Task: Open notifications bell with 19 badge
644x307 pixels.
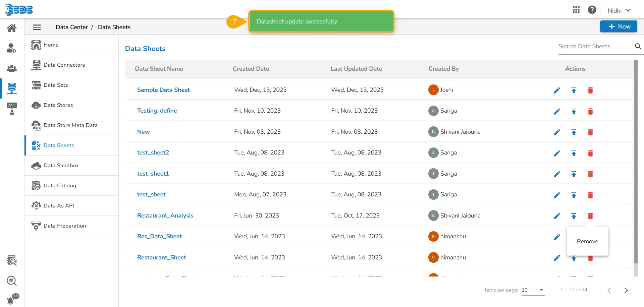Action: pos(11,300)
